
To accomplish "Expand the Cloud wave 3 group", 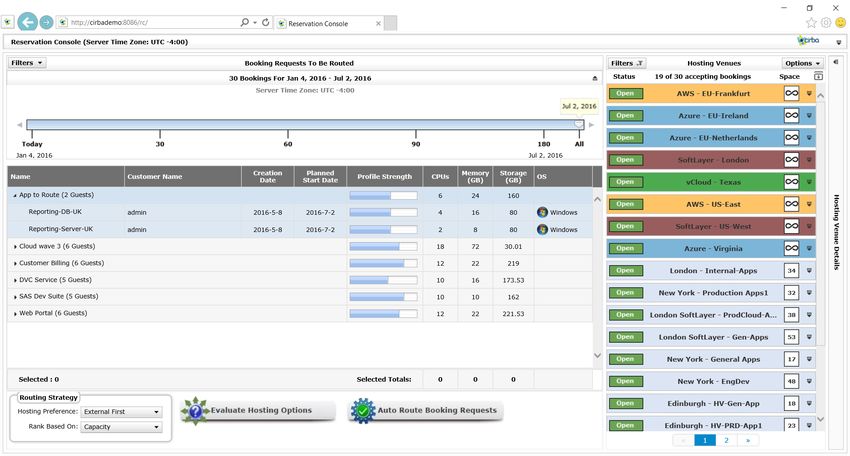I will click(x=15, y=246).
